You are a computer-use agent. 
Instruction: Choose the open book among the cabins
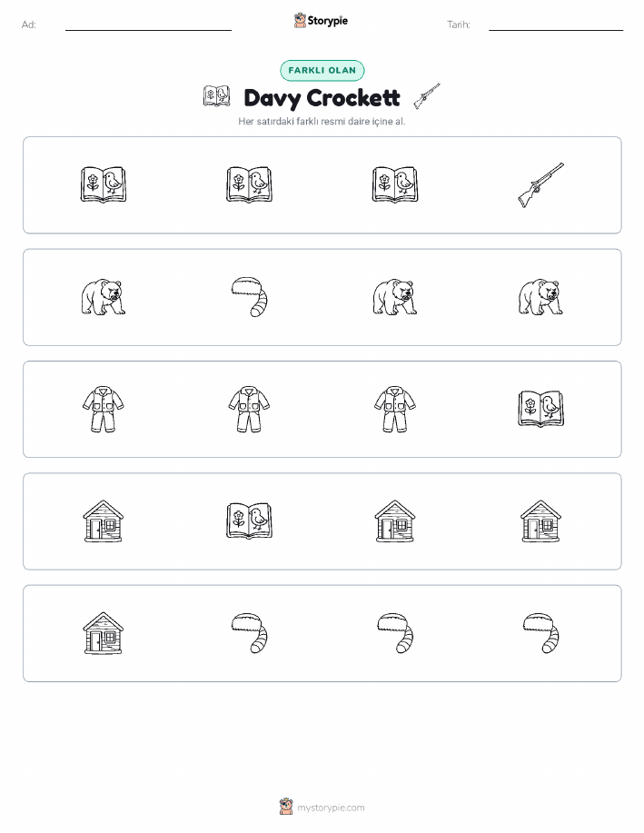click(249, 521)
